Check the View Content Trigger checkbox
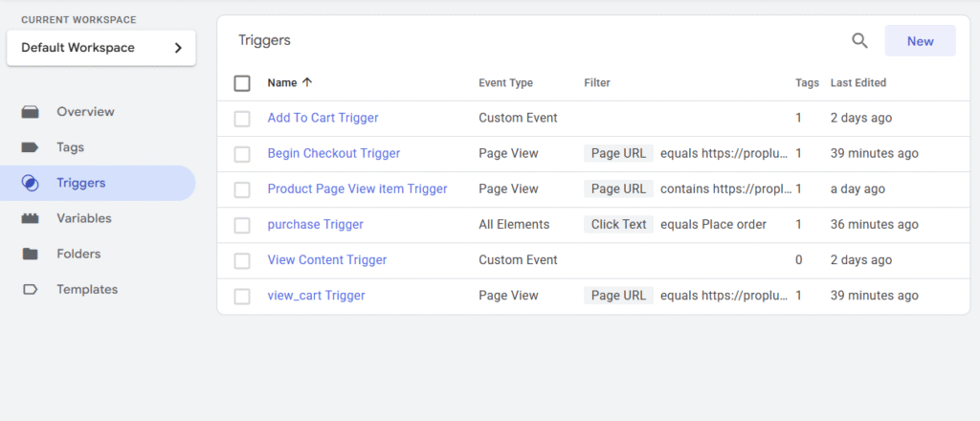 pos(242,261)
